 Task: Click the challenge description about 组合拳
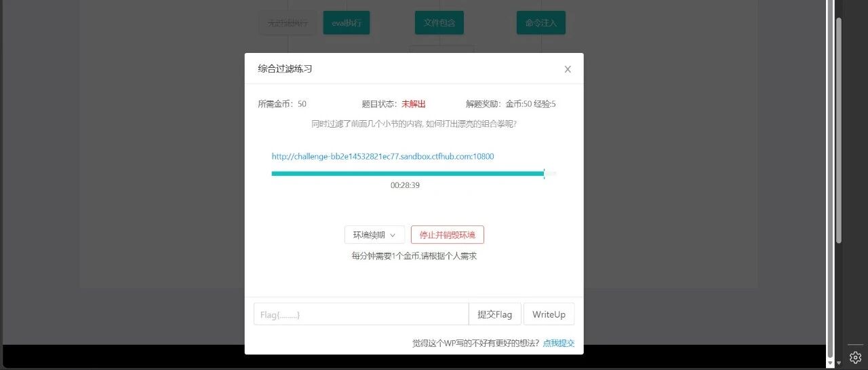[414, 124]
